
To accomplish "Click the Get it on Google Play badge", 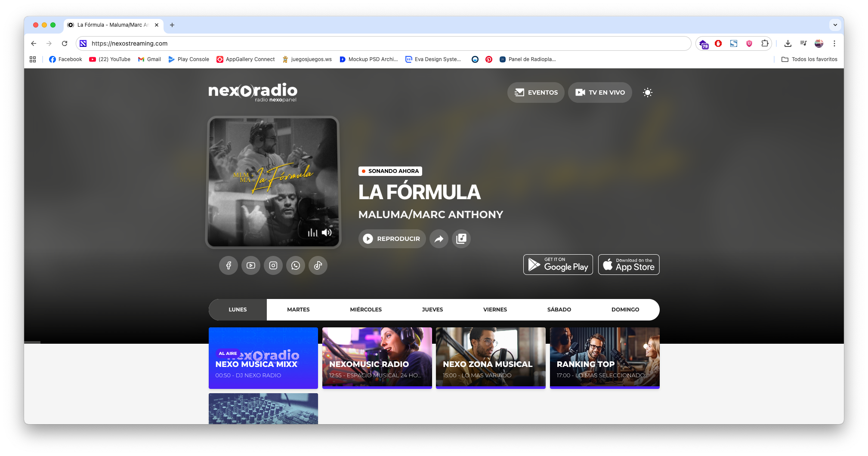I will click(x=558, y=265).
